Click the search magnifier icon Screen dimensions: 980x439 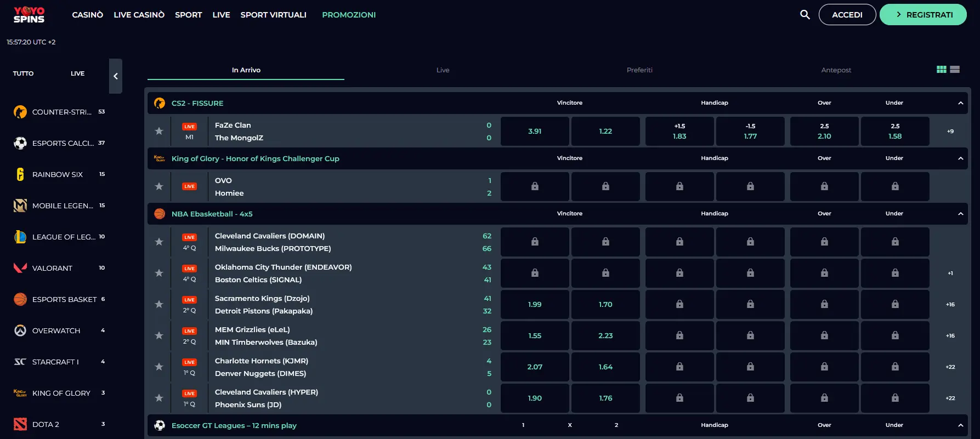click(805, 15)
